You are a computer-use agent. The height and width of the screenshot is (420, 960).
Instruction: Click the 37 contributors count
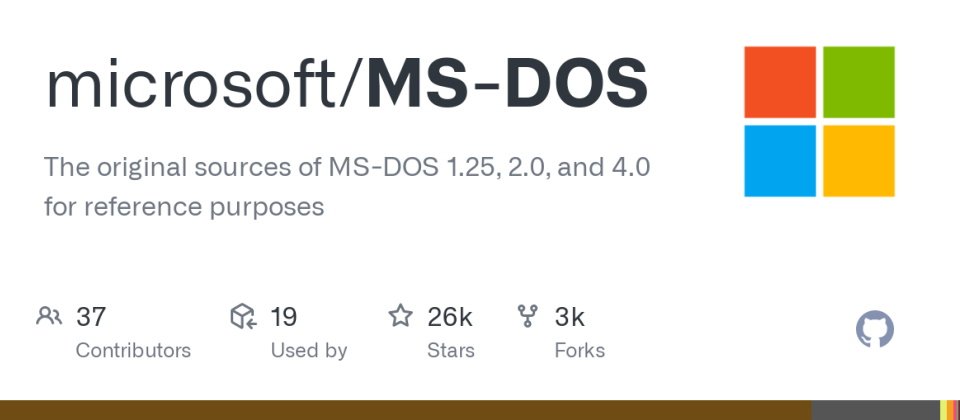[x=91, y=317]
